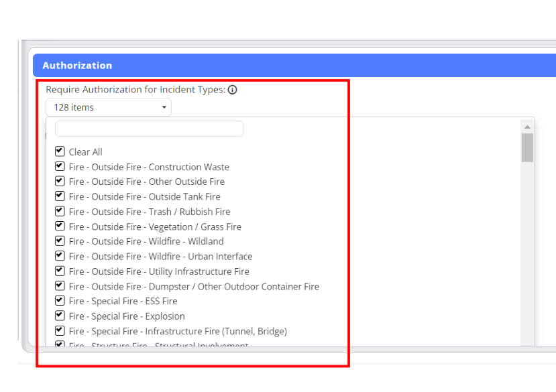The height and width of the screenshot is (392, 556).
Task: Click the list scrollbar thumb
Action: (x=527, y=147)
